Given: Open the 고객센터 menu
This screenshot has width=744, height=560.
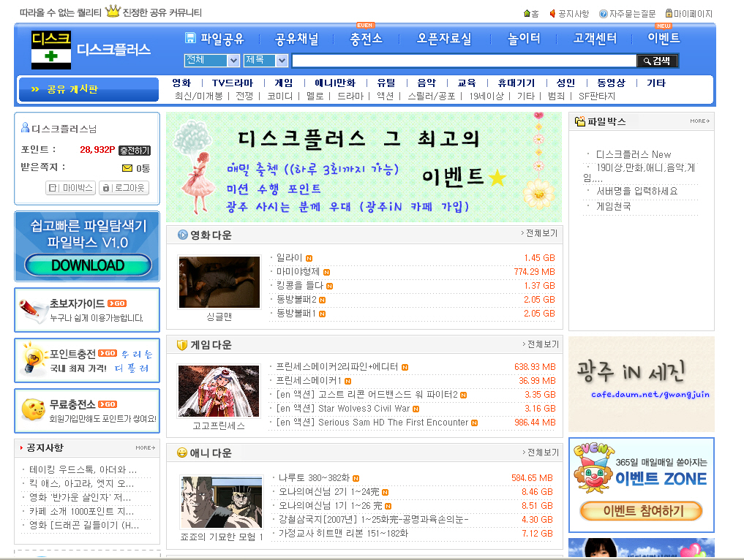Looking at the screenshot, I should [x=595, y=39].
